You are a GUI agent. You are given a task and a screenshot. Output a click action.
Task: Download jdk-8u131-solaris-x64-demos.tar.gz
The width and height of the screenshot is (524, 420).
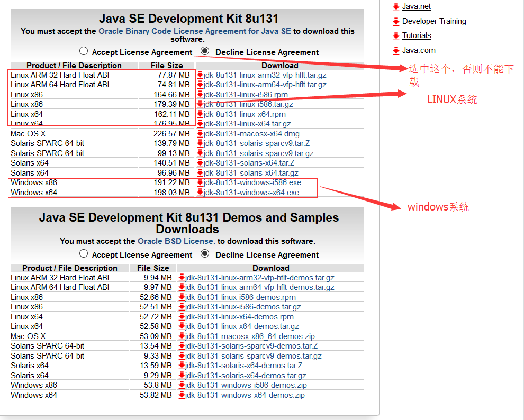(x=246, y=376)
